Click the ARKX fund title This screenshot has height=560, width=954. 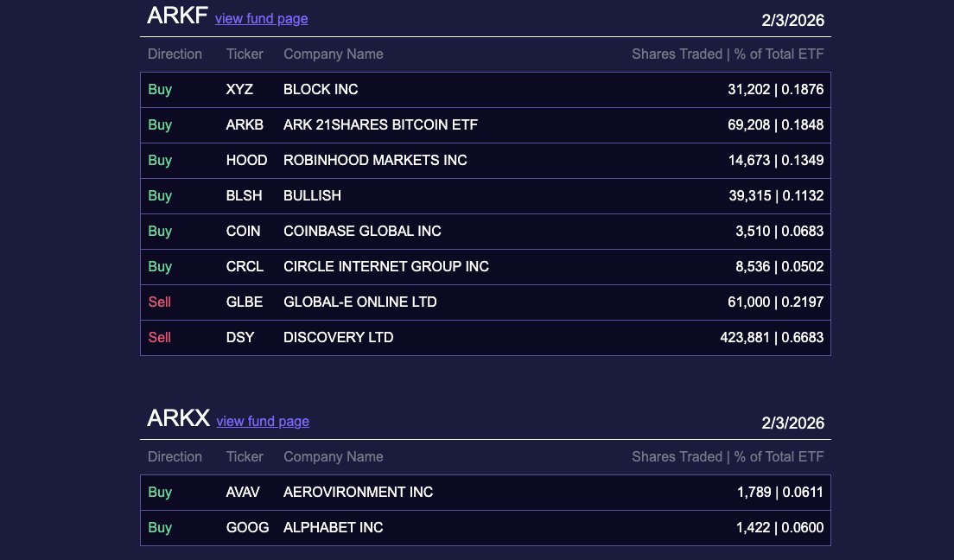[x=178, y=418]
